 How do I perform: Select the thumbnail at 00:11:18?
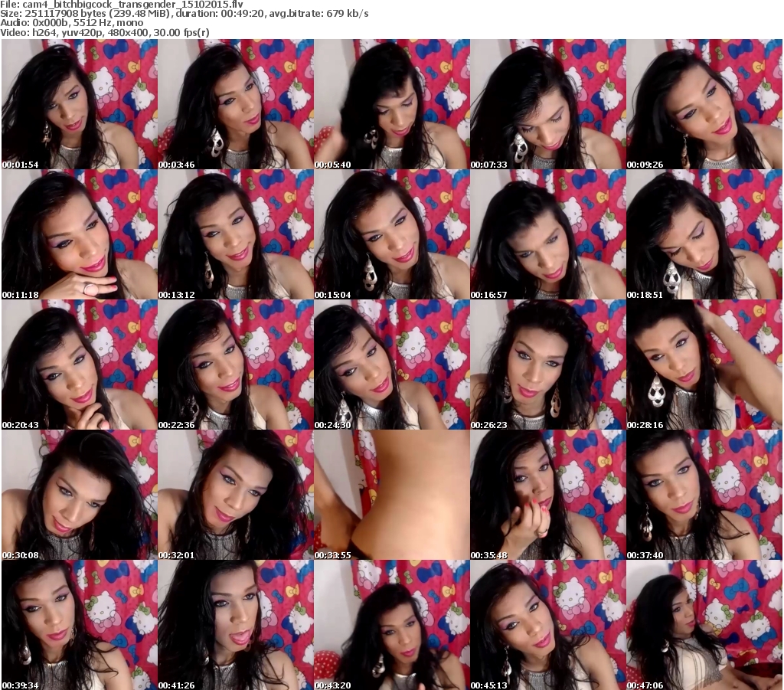click(80, 234)
